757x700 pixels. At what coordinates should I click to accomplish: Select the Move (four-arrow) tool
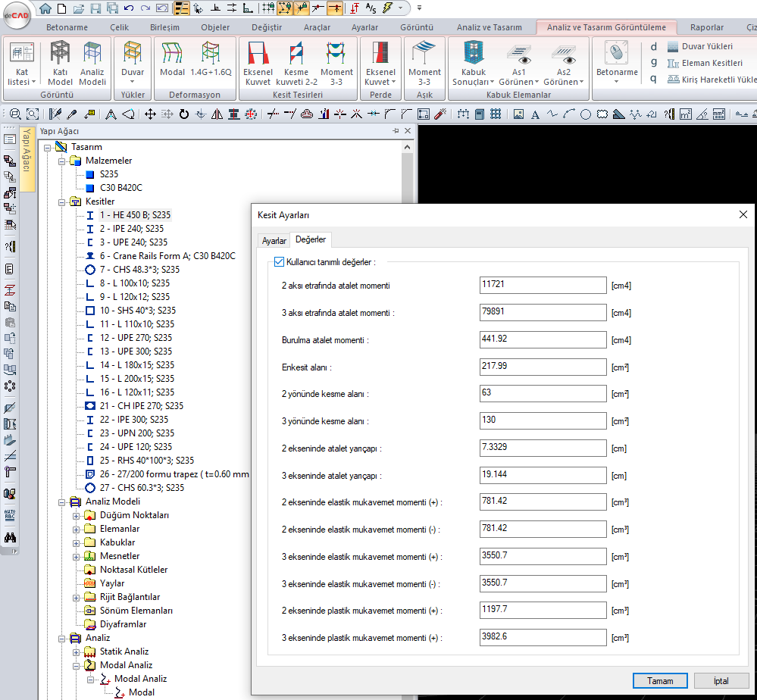[x=150, y=114]
